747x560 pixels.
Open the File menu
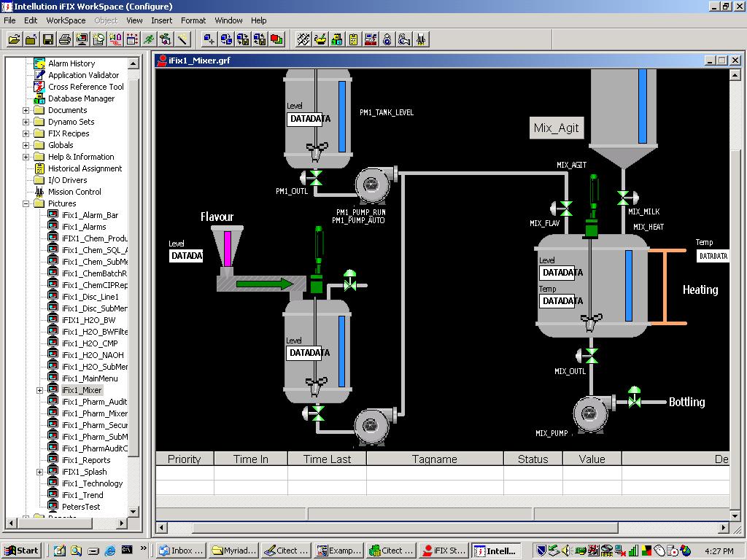[x=9, y=20]
